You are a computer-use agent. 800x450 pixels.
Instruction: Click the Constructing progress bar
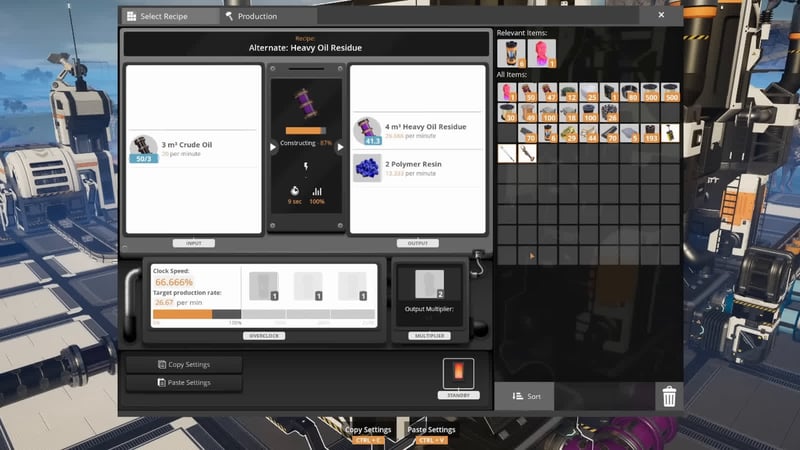(x=306, y=131)
